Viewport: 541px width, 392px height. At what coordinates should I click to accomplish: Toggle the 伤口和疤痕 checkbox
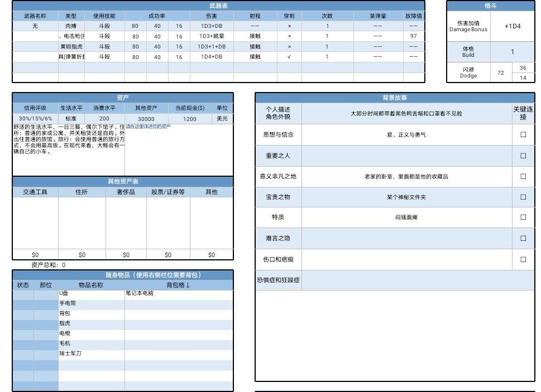click(523, 259)
